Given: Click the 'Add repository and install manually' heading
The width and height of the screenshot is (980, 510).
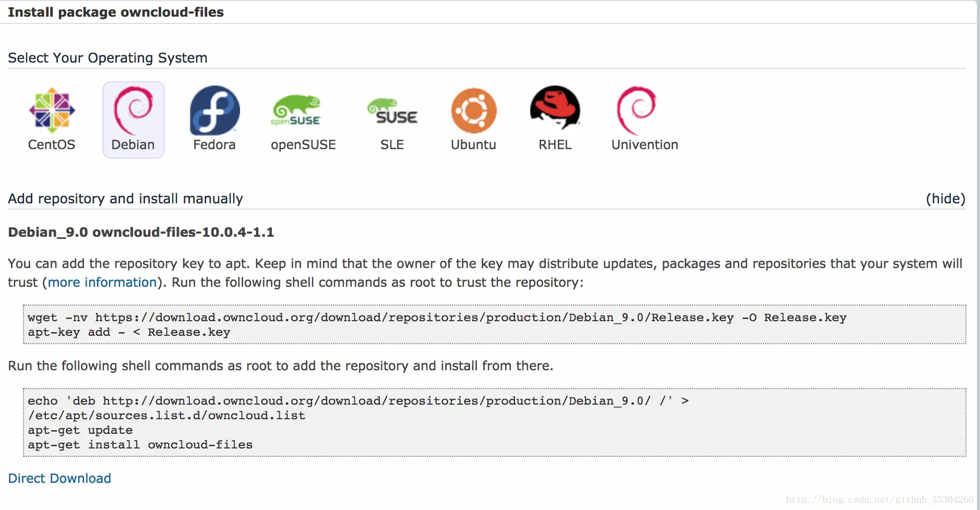Looking at the screenshot, I should point(125,199).
